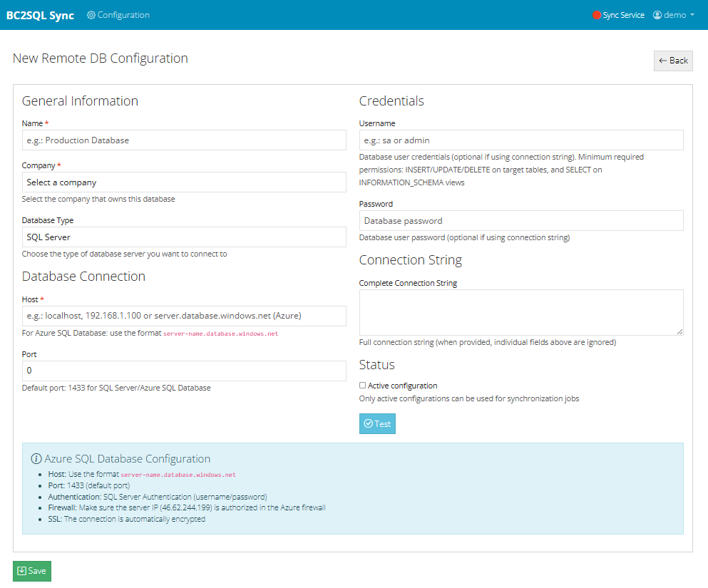
Task: Click the save icon on the green Save button
Action: tap(21, 570)
